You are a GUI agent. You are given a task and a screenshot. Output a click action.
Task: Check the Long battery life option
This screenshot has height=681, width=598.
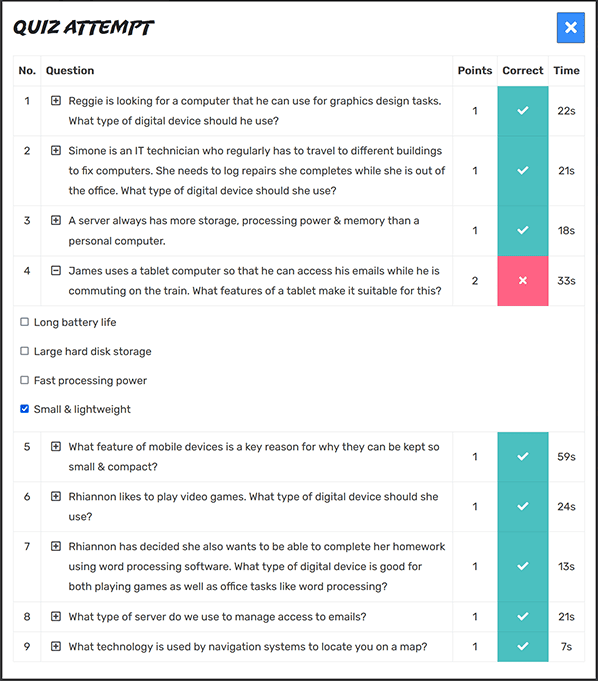point(25,322)
